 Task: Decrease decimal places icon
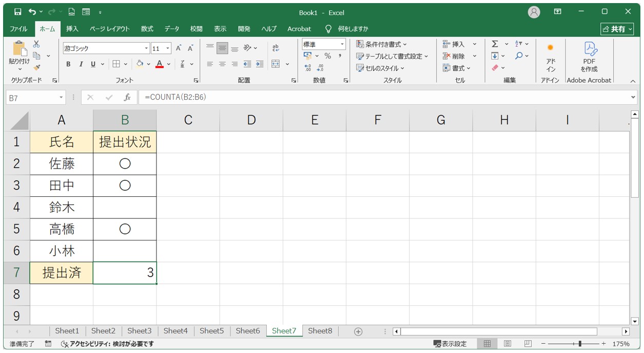(320, 67)
